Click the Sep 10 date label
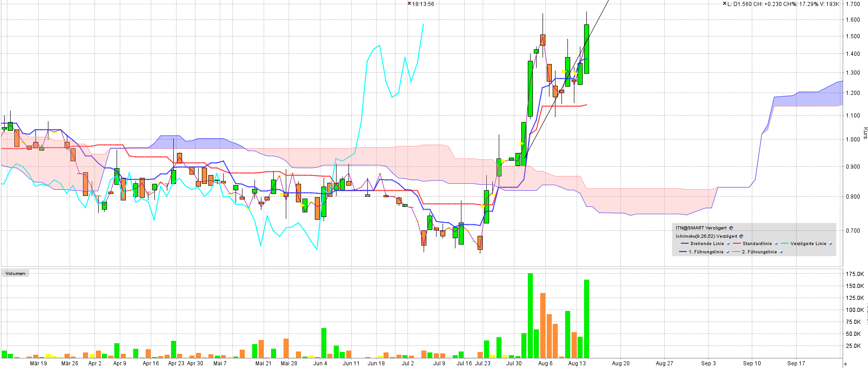Viewport: 868px width, 369px height. coord(752,363)
